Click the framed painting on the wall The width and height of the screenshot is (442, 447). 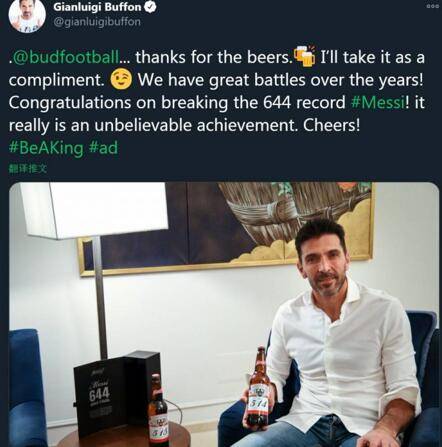click(227, 228)
